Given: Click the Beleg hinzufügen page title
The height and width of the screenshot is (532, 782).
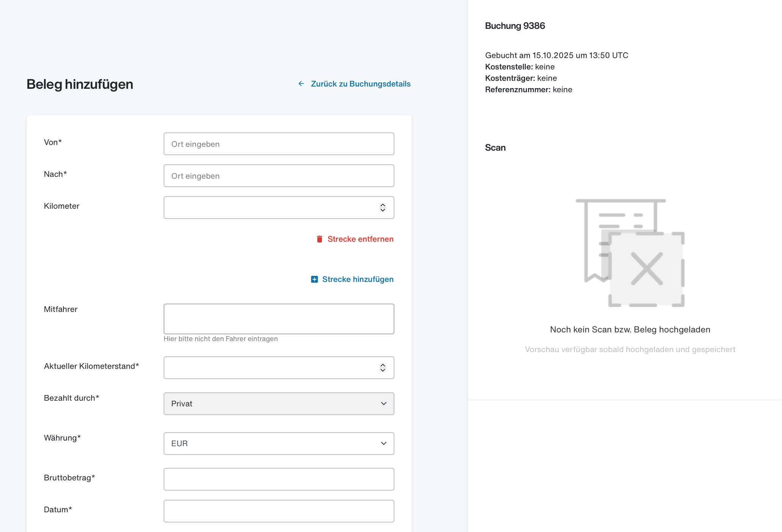Looking at the screenshot, I should [80, 84].
